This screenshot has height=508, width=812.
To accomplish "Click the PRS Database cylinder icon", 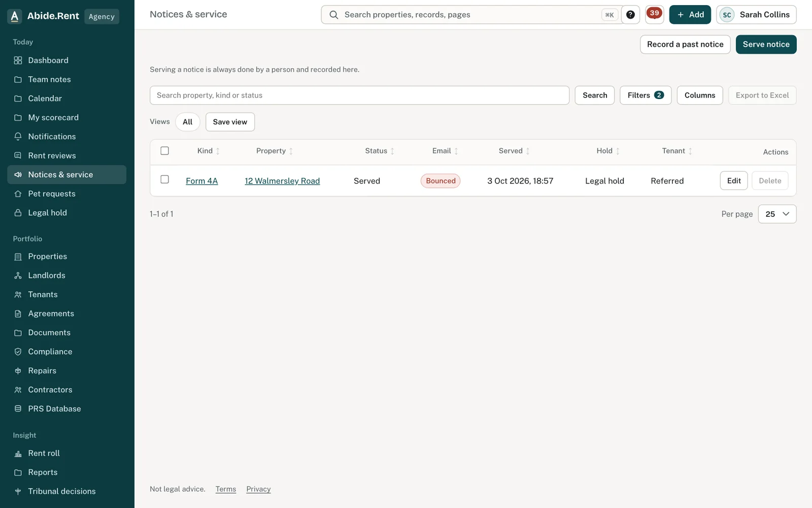I will (18, 409).
